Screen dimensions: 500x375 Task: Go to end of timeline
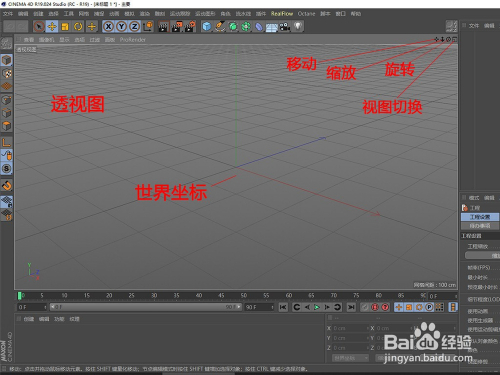pyautogui.click(x=351, y=307)
